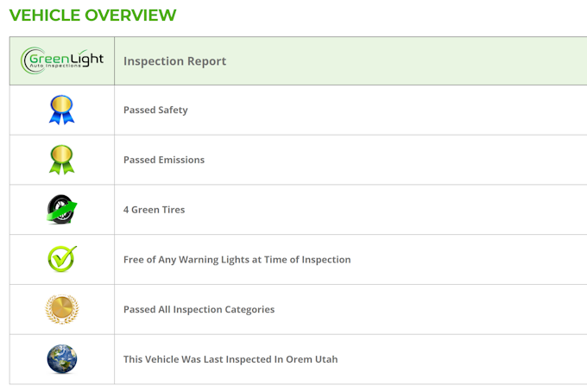Select Passed All Inspection Categories text
The height and width of the screenshot is (392, 587).
199,309
